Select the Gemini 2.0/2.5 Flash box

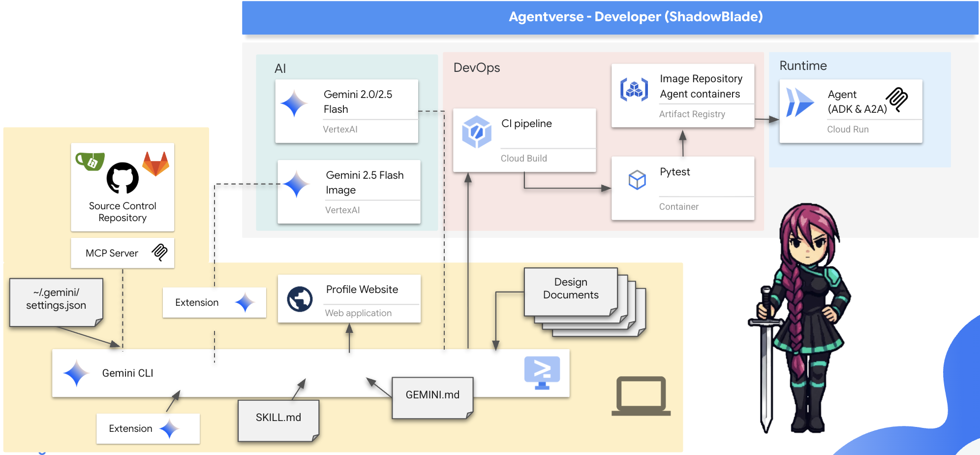coord(346,111)
